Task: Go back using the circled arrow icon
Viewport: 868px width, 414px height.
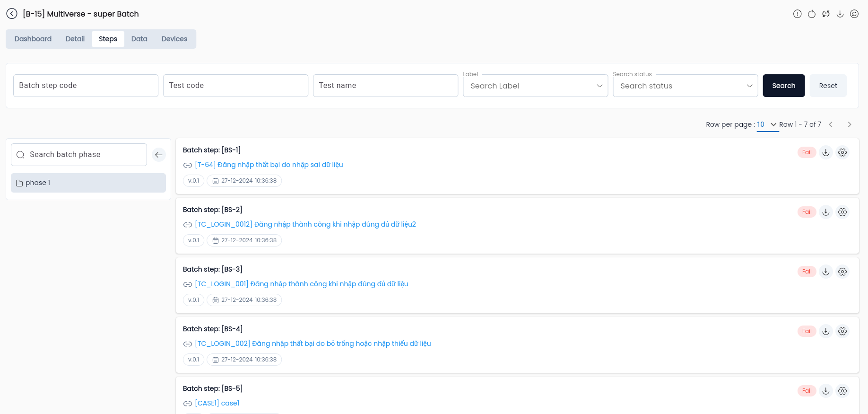Action: point(12,14)
